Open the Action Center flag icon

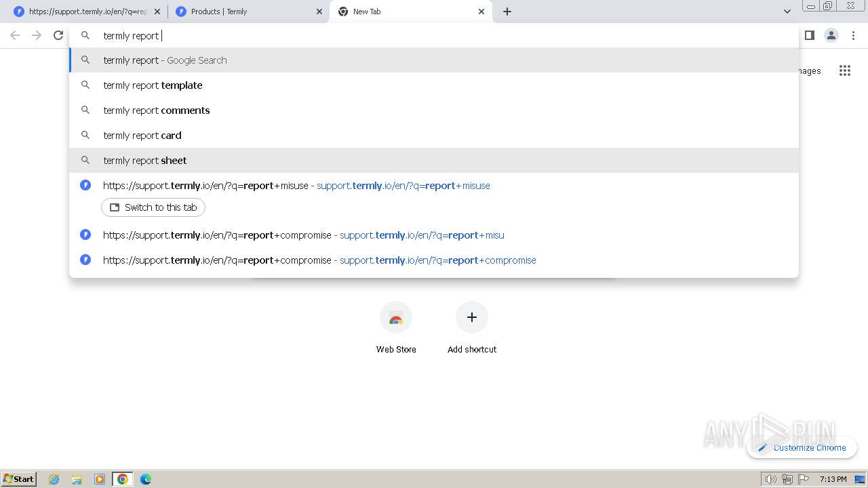pos(804,479)
